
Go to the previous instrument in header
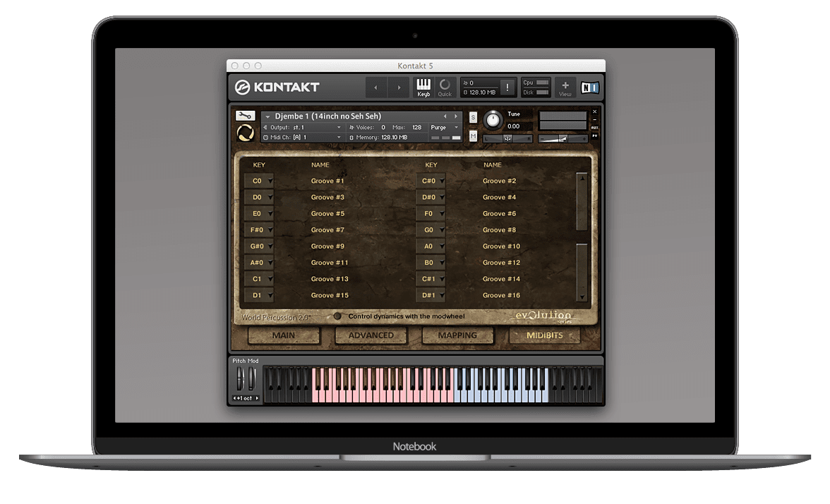(375, 88)
